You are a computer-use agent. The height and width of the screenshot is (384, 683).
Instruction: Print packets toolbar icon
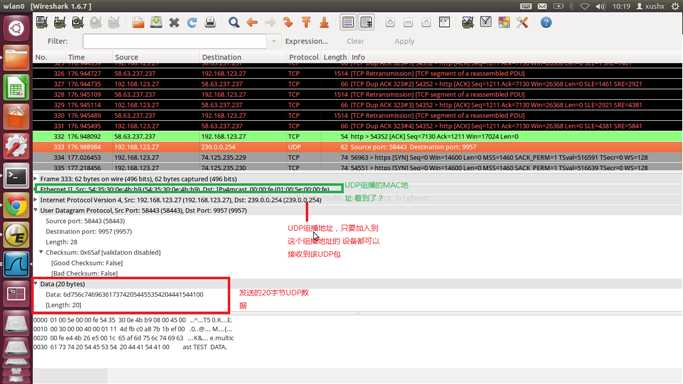210,22
